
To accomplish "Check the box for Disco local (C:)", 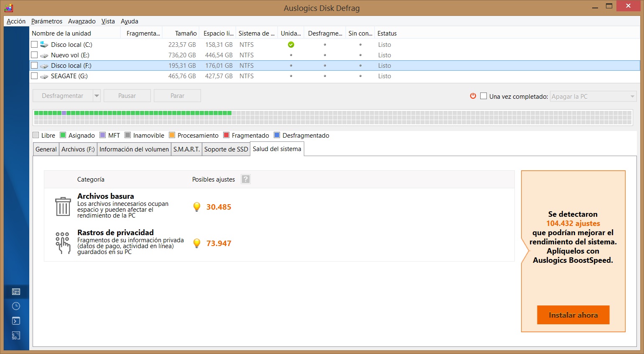I will click(x=34, y=44).
